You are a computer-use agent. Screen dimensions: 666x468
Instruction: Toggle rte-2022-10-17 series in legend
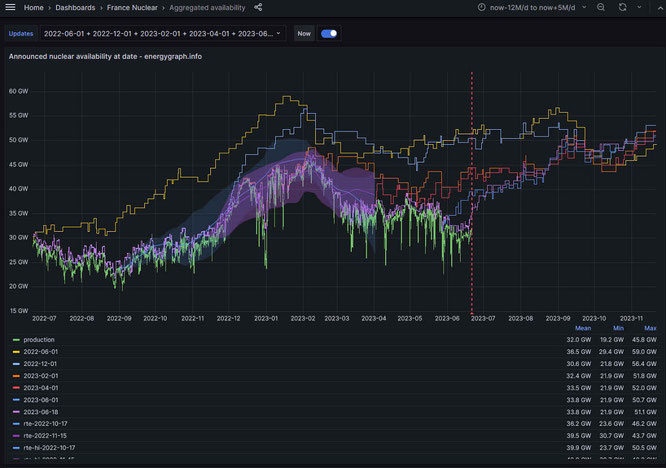coord(45,423)
